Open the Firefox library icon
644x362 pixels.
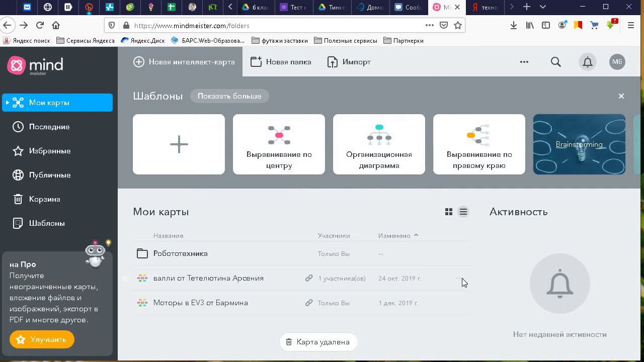[x=530, y=25]
